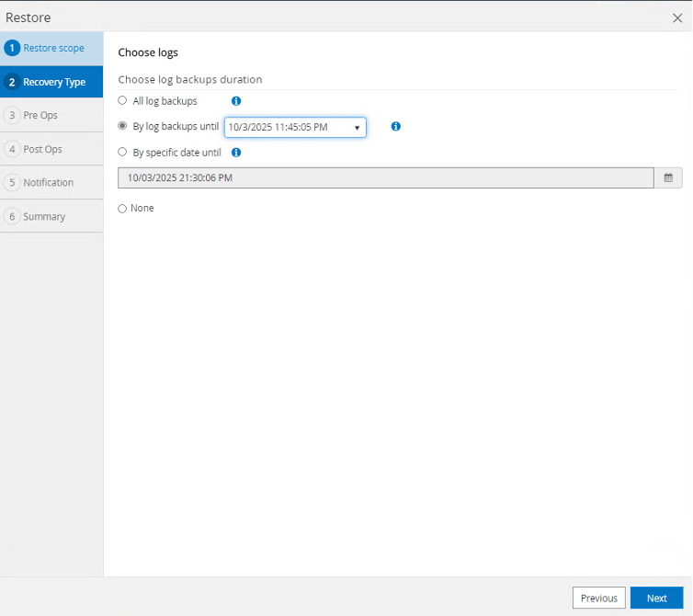Click the step 6 number circle

(x=13, y=216)
